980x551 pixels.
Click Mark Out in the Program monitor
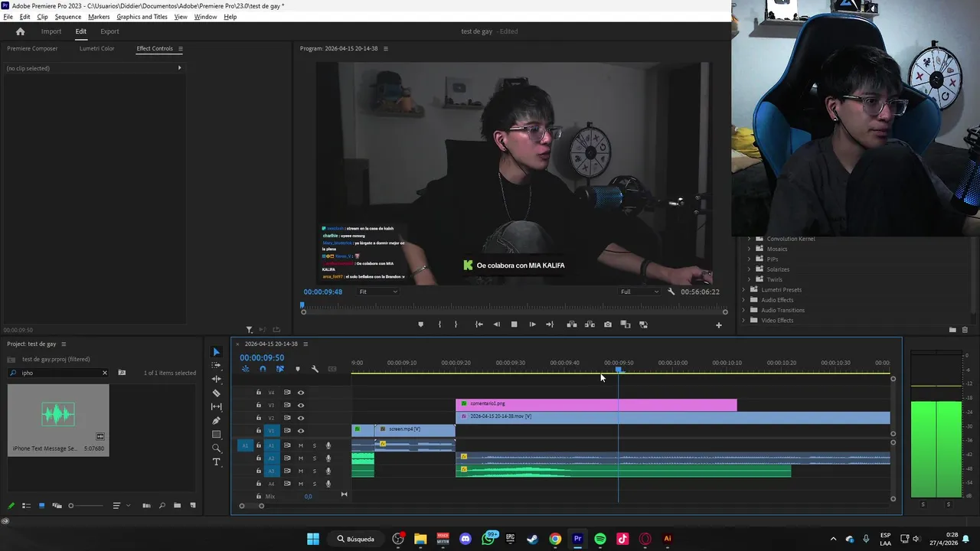pos(456,324)
